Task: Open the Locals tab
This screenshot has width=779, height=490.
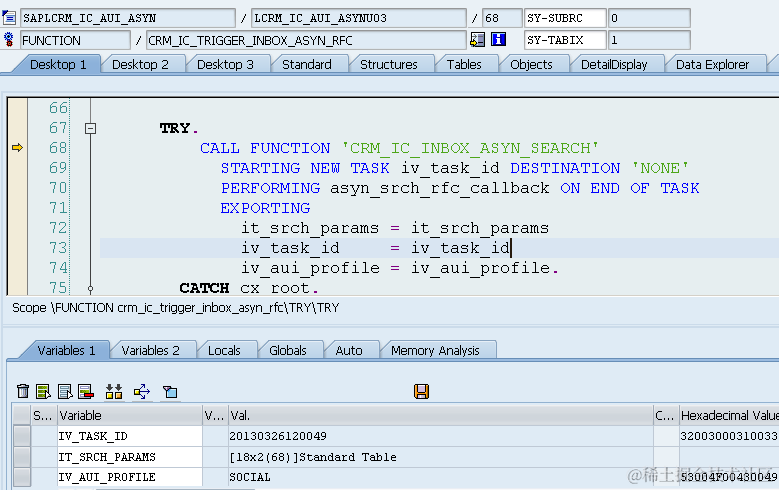Action: click(224, 350)
